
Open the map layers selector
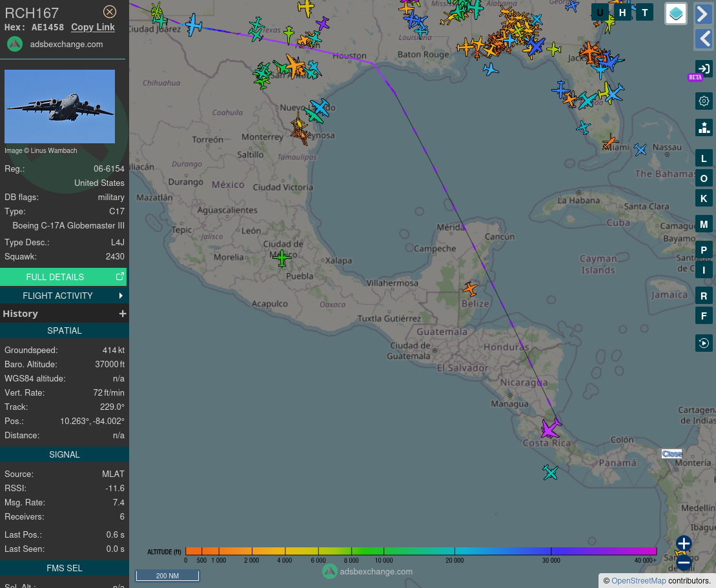pyautogui.click(x=676, y=14)
